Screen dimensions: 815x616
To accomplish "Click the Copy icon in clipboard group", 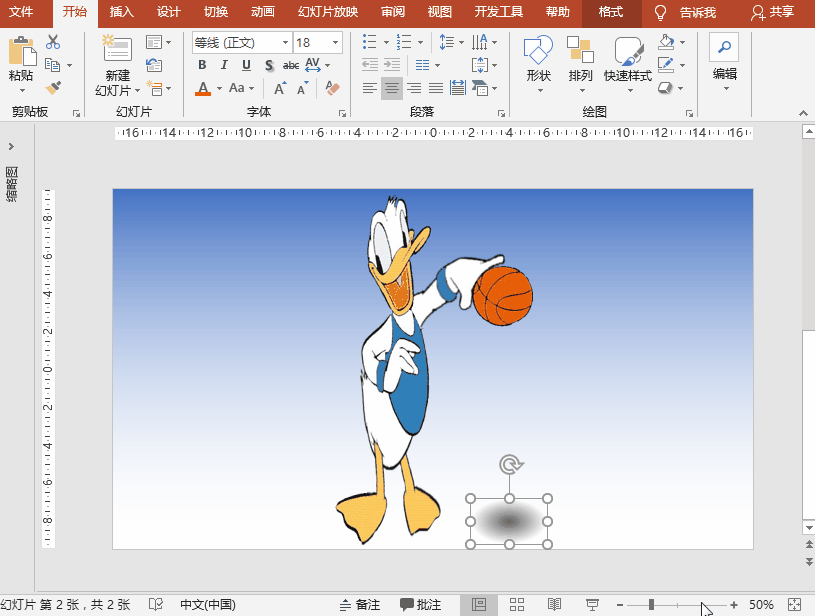I will (52, 65).
